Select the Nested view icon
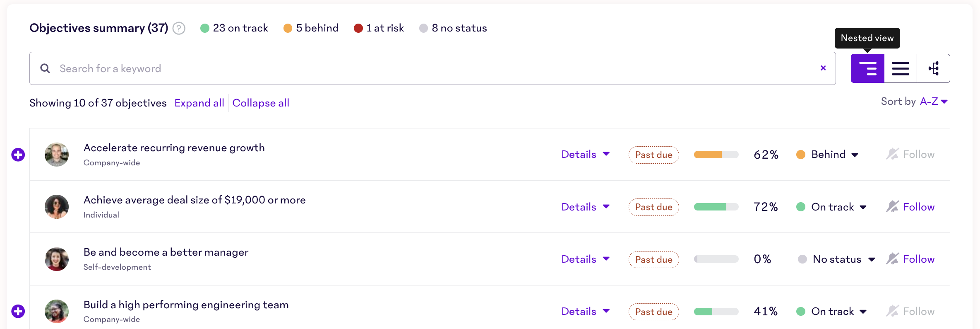Screen dimensions: 980x329 pyautogui.click(x=867, y=68)
